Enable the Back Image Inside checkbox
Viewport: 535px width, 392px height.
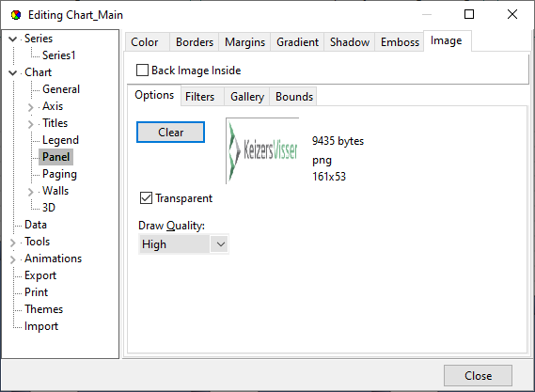[x=142, y=71]
